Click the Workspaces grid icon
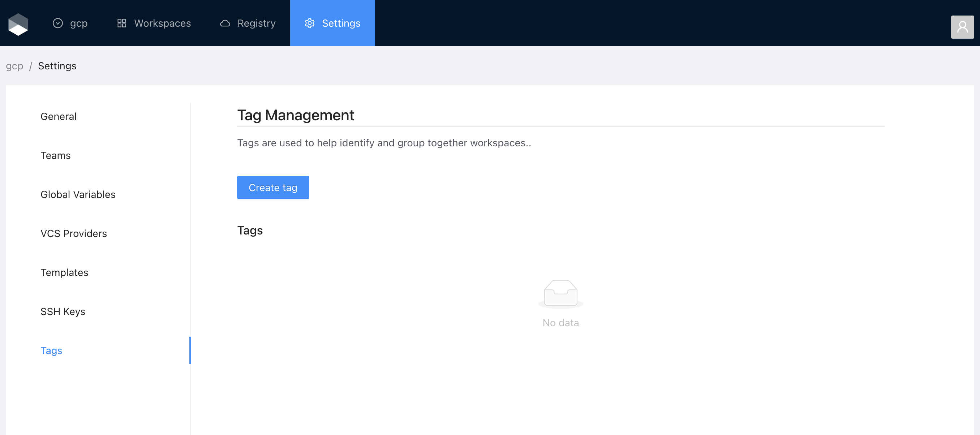980x435 pixels. 122,23
